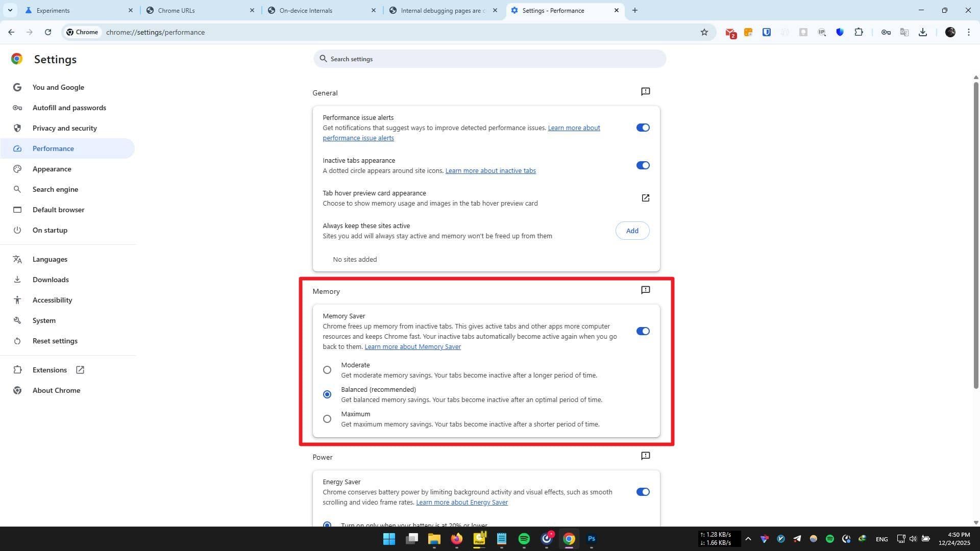This screenshot has height=551, width=980.
Task: Click the reload page icon
Action: (48, 32)
